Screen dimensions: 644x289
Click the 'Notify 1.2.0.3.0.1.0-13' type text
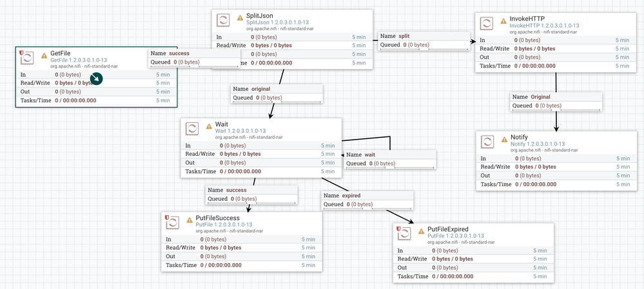click(538, 144)
